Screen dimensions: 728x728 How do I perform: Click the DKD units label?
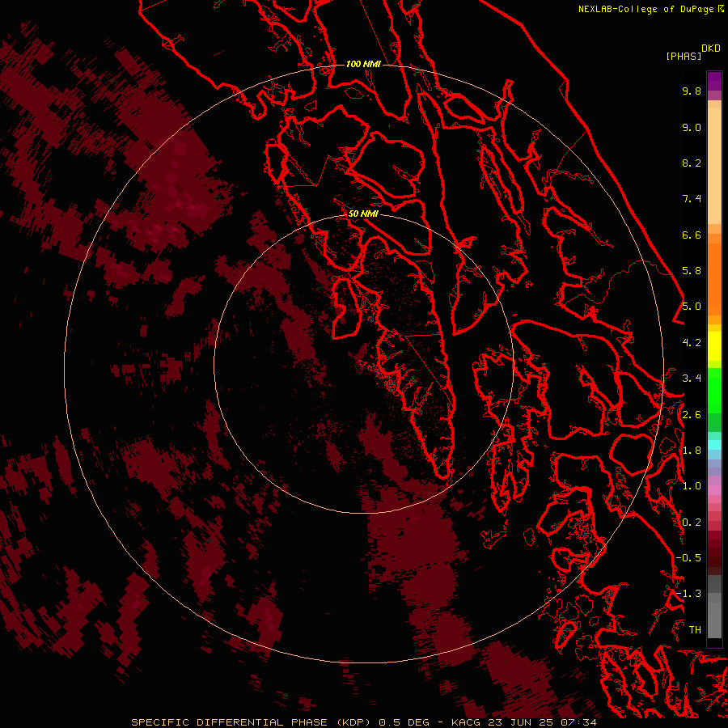[711, 49]
